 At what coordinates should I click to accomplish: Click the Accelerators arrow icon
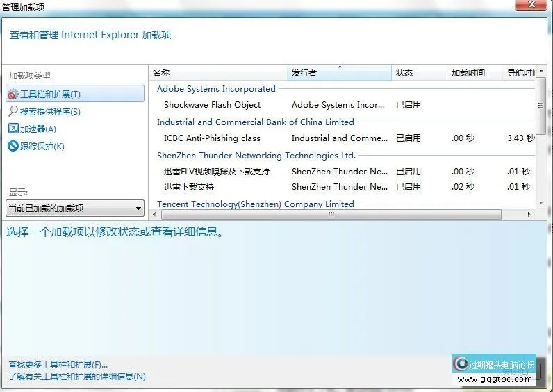pyautogui.click(x=13, y=129)
